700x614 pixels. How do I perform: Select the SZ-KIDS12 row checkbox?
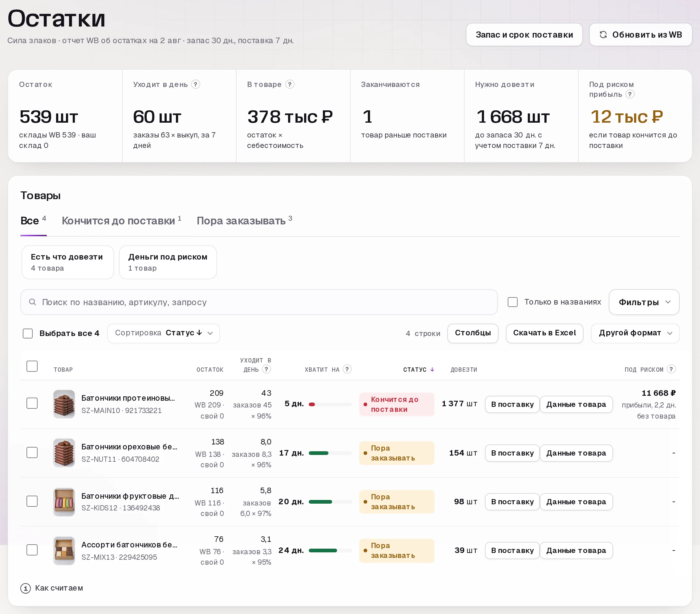click(32, 501)
